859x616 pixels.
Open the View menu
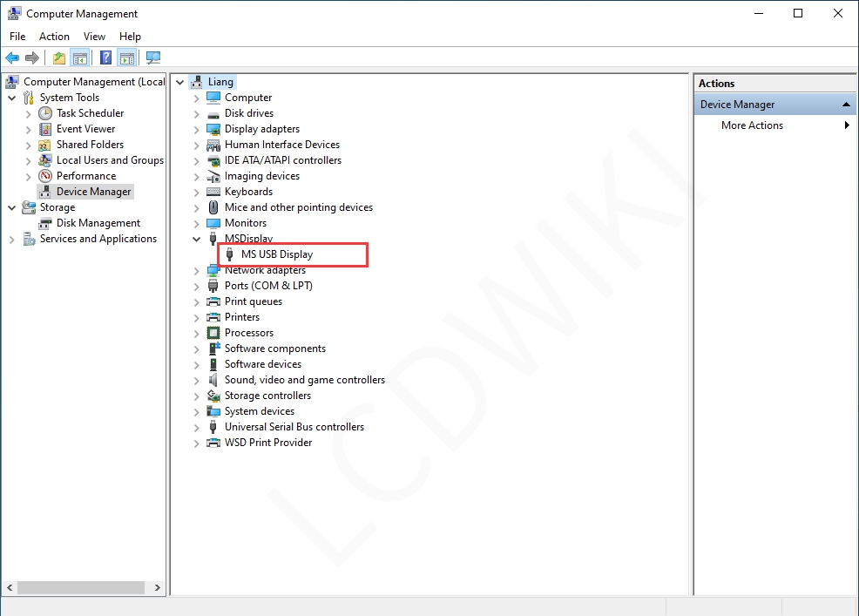pyautogui.click(x=94, y=37)
